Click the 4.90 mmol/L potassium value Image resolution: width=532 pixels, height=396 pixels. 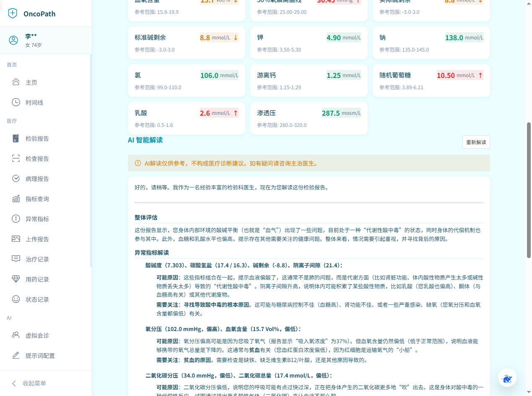pyautogui.click(x=344, y=38)
